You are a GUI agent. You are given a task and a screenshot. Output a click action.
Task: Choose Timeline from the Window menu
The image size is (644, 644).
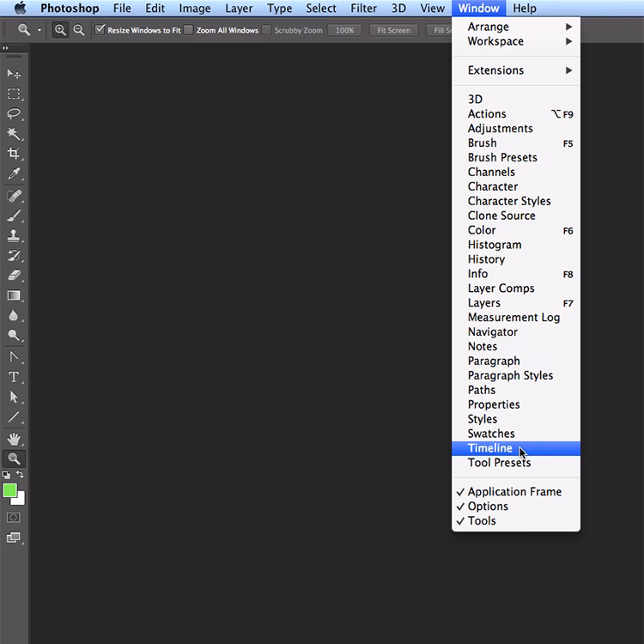pyautogui.click(x=490, y=448)
